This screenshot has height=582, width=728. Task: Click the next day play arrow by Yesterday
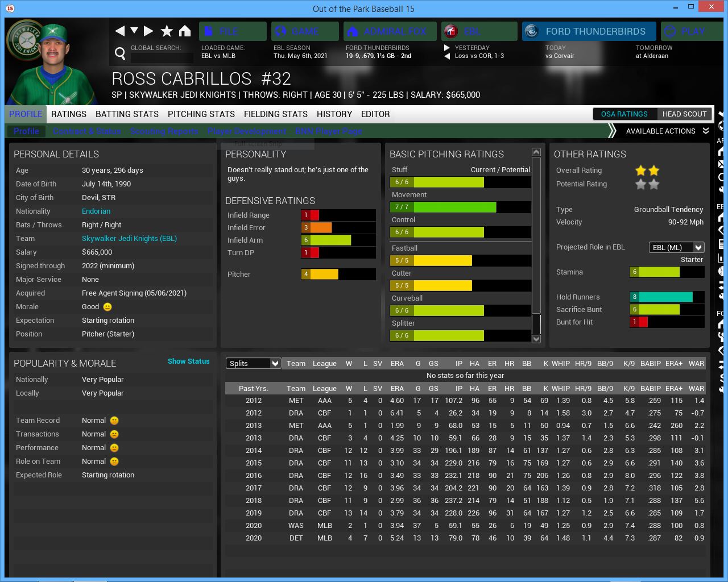[447, 48]
